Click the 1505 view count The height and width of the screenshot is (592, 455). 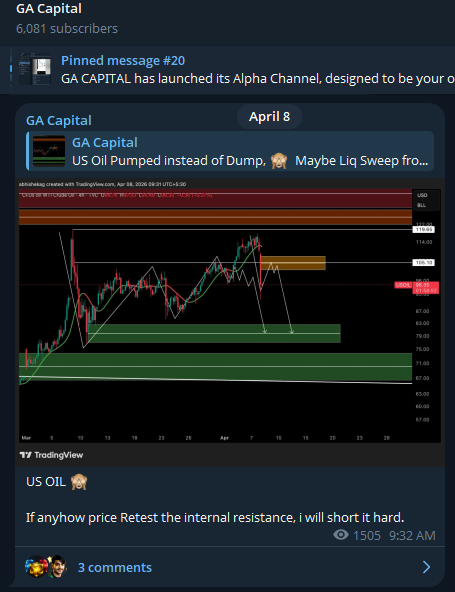pyautogui.click(x=367, y=535)
